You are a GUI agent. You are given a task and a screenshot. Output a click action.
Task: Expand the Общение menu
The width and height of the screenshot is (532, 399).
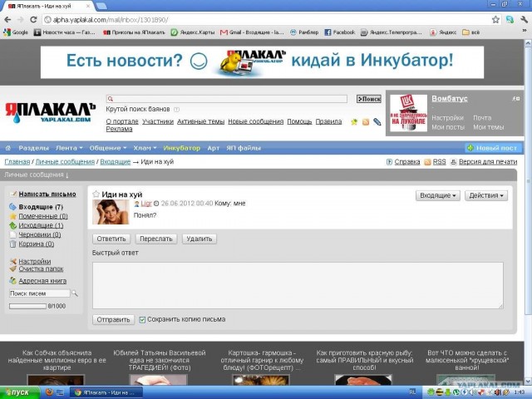[107, 148]
